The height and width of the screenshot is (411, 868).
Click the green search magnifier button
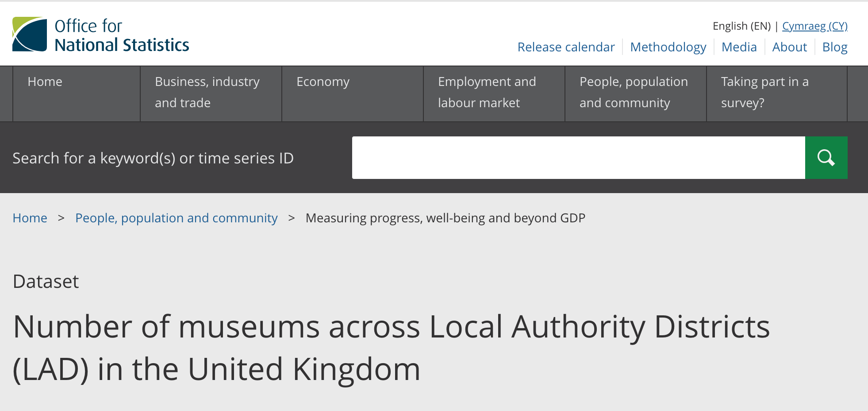(x=826, y=158)
